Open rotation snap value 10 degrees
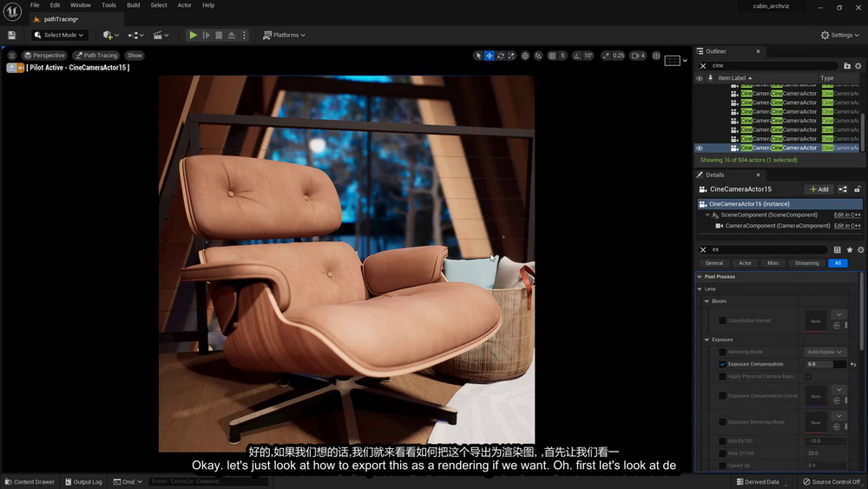 point(588,56)
